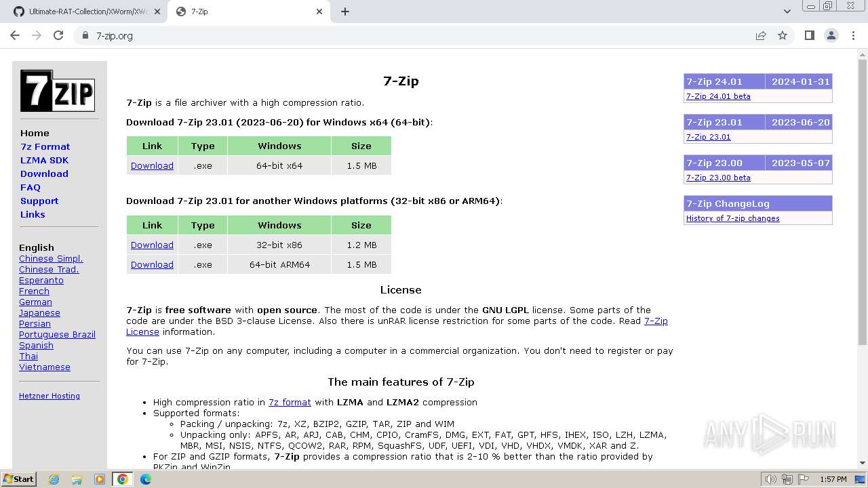
Task: Open LZMA SDK sidebar link
Action: pyautogui.click(x=44, y=160)
